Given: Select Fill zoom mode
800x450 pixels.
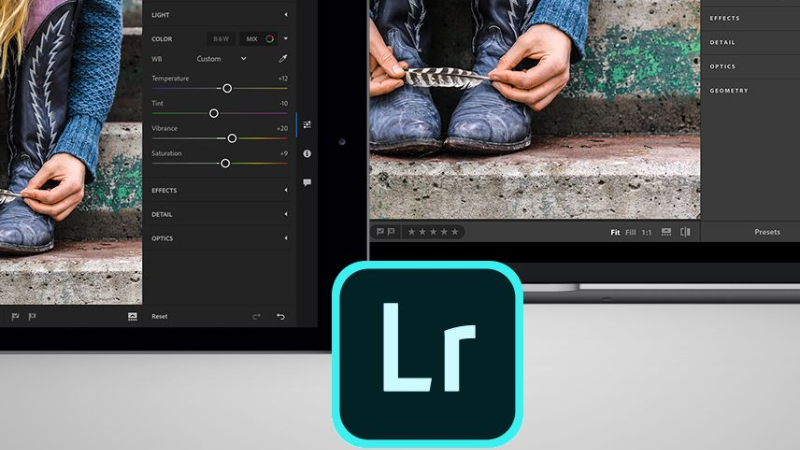Looking at the screenshot, I should click(631, 232).
